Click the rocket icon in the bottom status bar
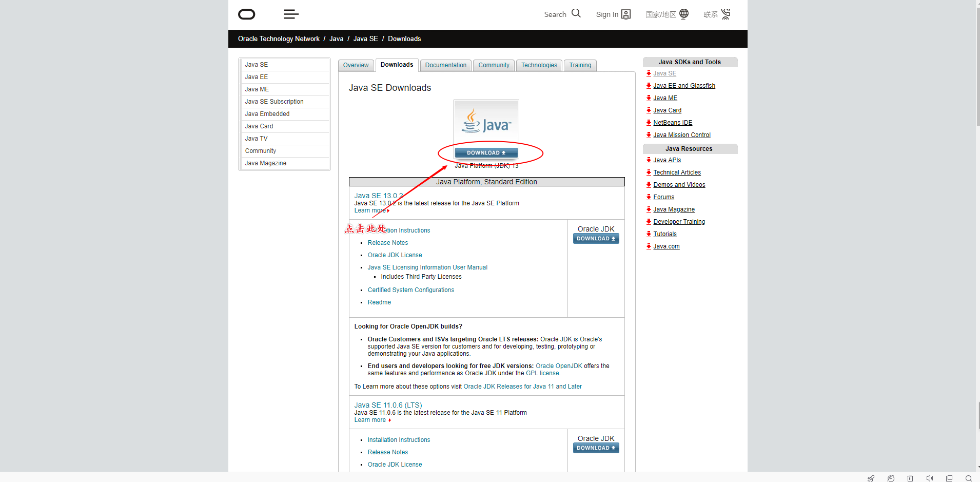Image resolution: width=980 pixels, height=482 pixels. pyautogui.click(x=871, y=478)
